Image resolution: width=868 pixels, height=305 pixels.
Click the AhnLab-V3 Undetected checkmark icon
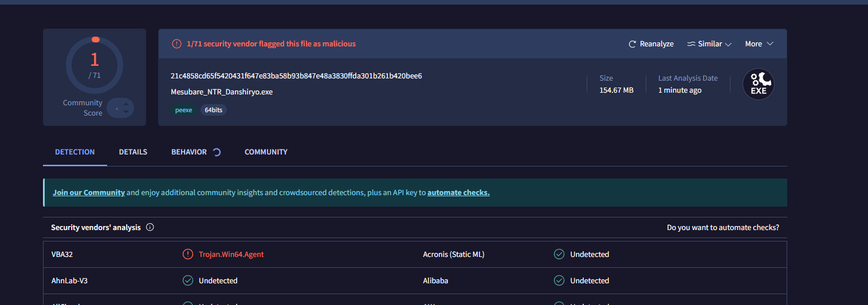[x=187, y=280]
